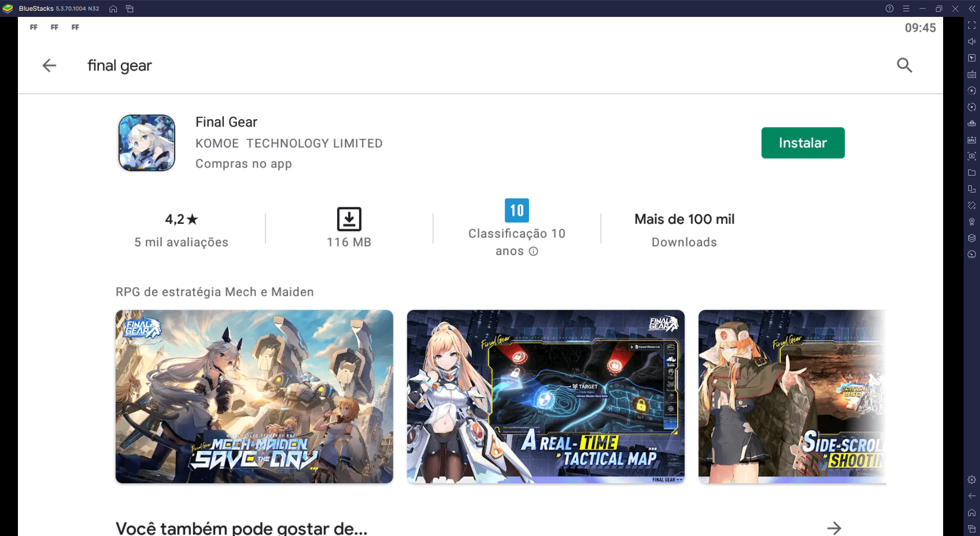
Task: Click recent apps icon in sidebar
Action: coord(972,529)
